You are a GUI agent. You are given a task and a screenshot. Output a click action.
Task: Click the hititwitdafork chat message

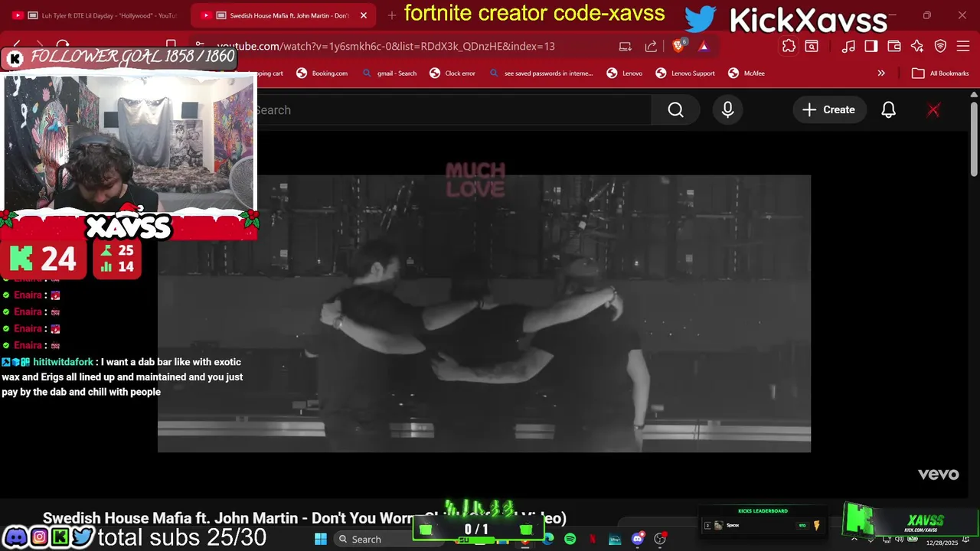pos(122,377)
